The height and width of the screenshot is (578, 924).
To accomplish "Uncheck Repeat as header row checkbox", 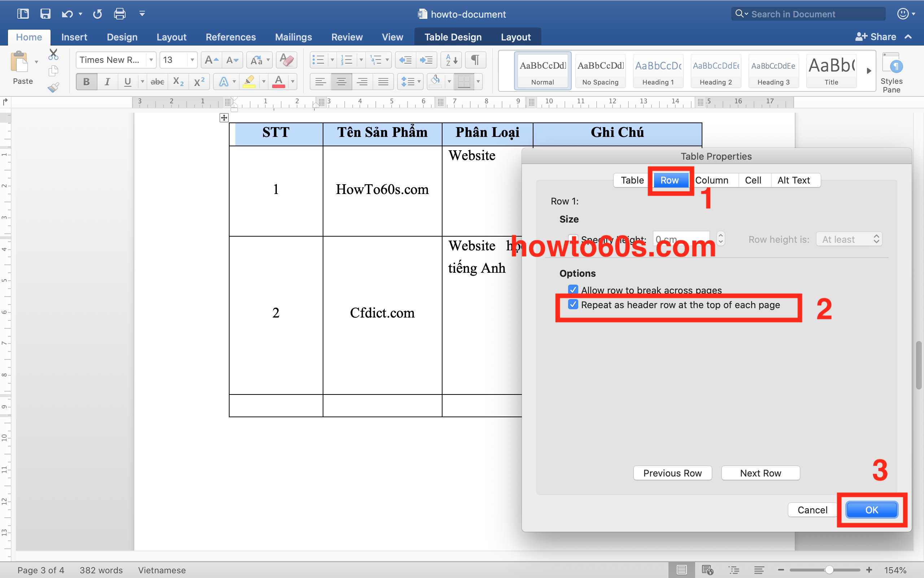I will [573, 304].
